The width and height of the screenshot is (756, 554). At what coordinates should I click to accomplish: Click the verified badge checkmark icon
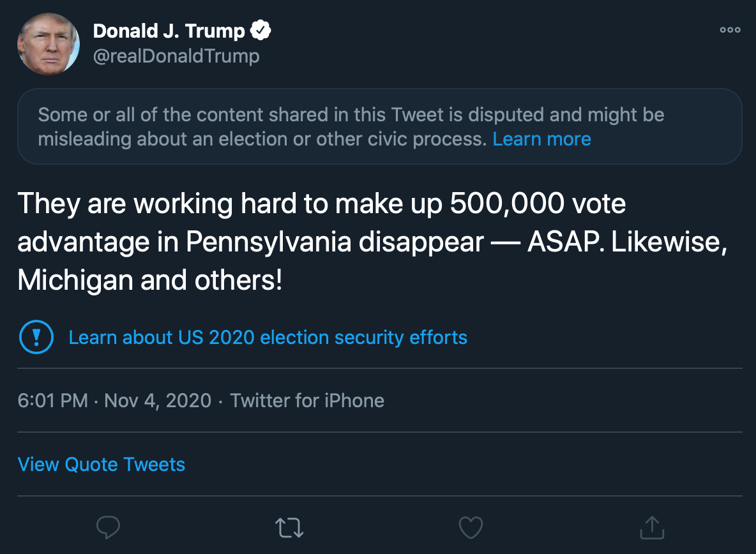pyautogui.click(x=261, y=30)
